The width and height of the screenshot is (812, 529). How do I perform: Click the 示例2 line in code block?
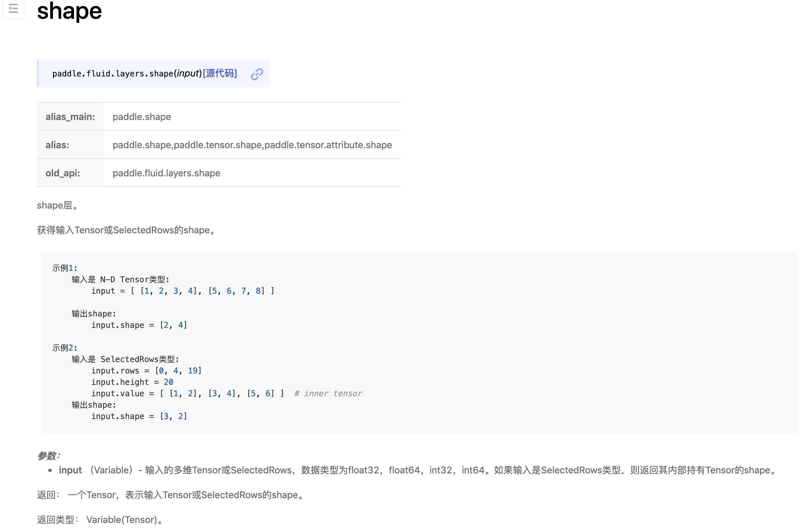coord(64,348)
